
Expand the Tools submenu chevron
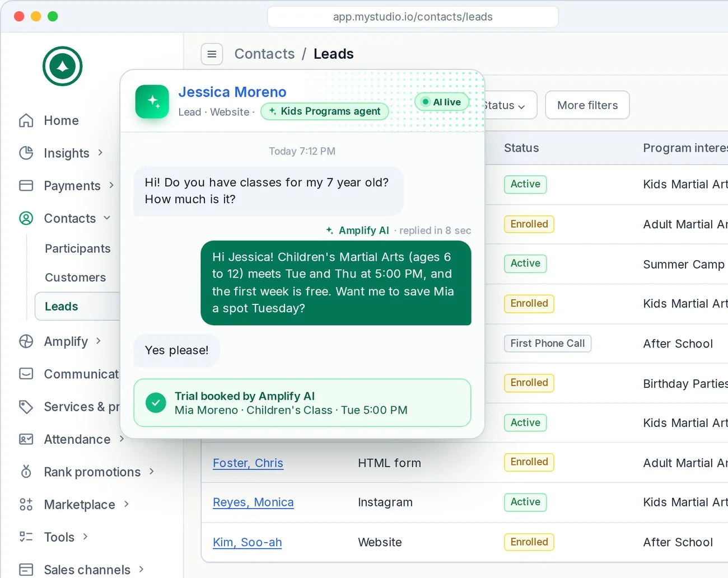pos(85,536)
